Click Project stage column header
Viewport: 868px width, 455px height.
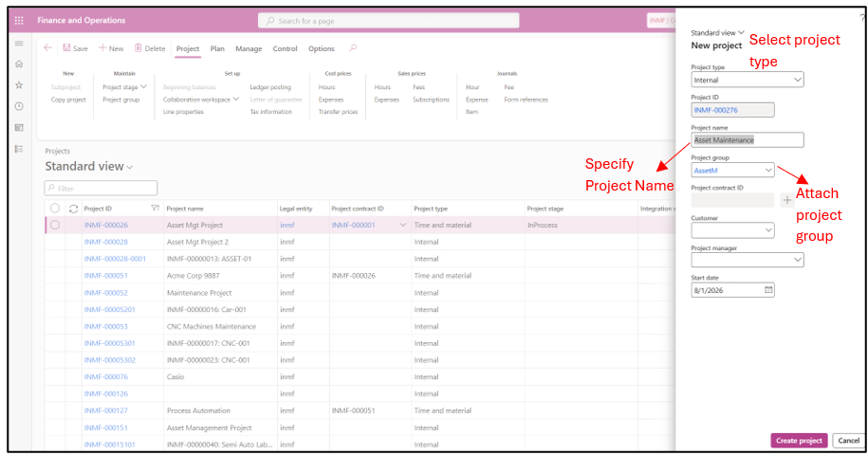point(545,209)
